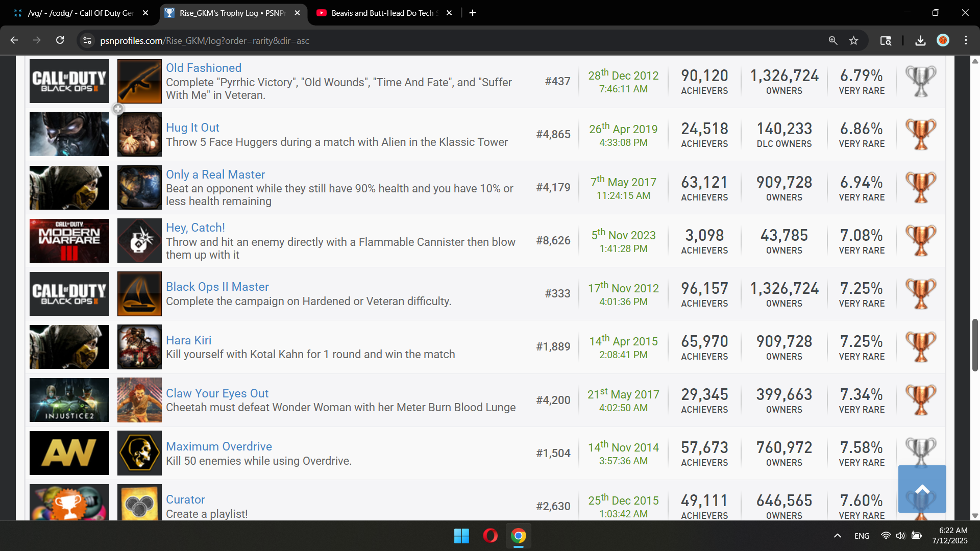
Task: Click the Curator trophy icon image
Action: pyautogui.click(x=139, y=502)
